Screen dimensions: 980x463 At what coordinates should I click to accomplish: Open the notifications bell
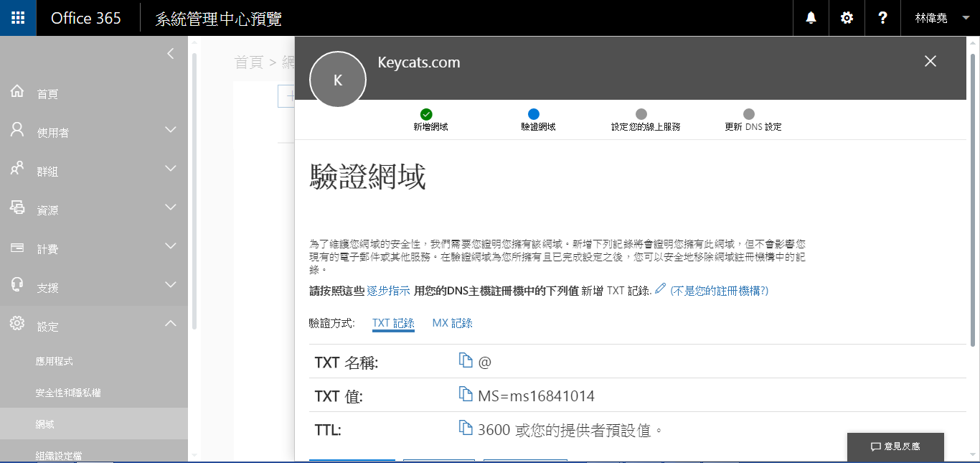811,18
